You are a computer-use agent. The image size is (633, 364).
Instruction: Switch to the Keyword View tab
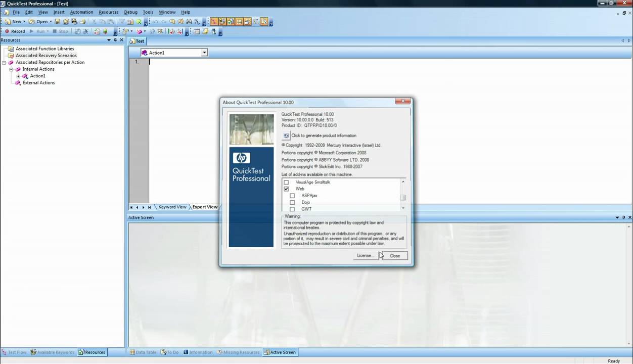[172, 207]
